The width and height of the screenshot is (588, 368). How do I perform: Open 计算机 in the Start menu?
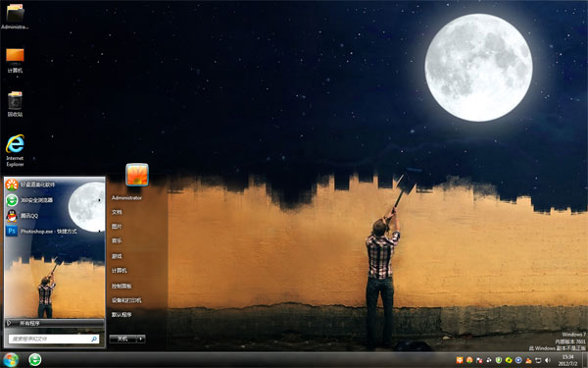[x=119, y=271]
